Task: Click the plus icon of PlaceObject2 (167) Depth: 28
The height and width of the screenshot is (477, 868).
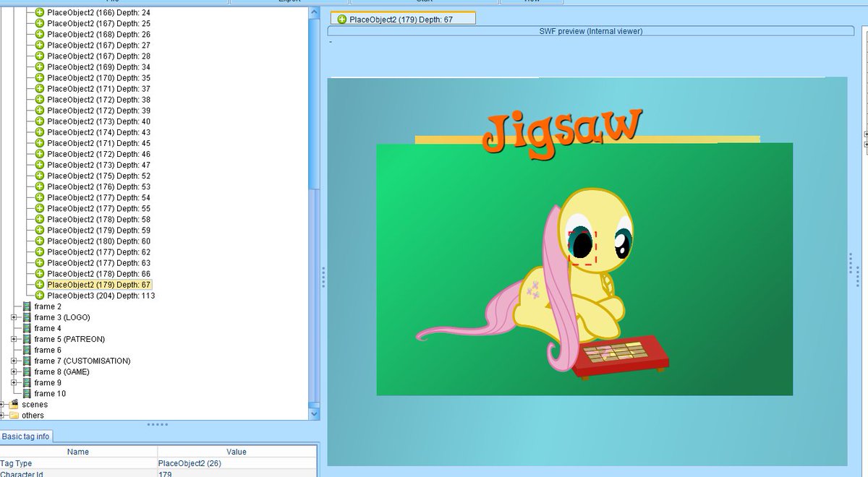Action: [x=40, y=56]
